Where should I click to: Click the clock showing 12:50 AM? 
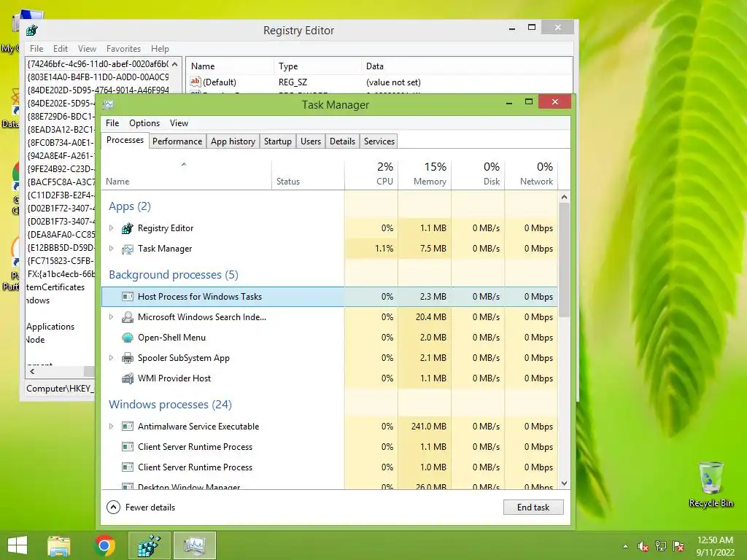click(715, 540)
